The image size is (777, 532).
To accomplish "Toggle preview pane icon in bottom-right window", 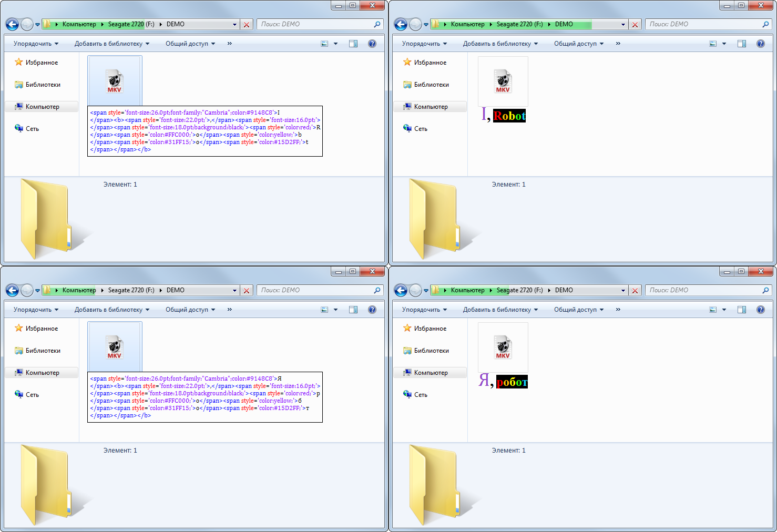I will coord(742,310).
